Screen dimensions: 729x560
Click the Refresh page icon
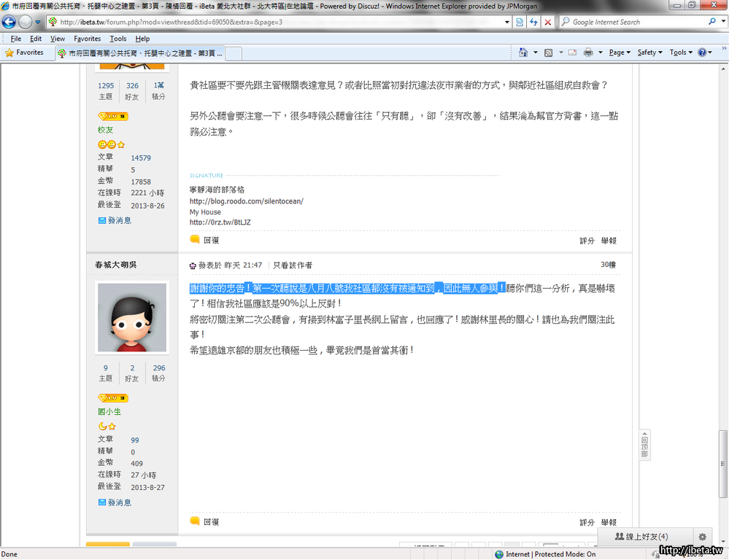pyautogui.click(x=533, y=22)
